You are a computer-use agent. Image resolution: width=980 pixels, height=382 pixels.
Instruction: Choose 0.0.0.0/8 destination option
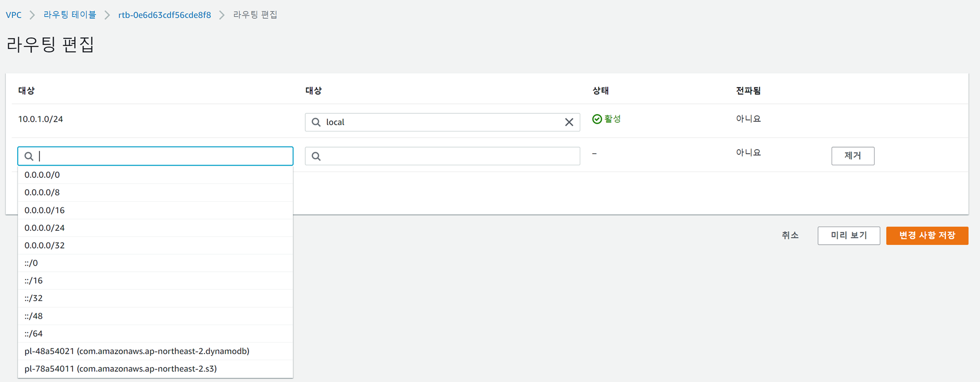click(42, 192)
